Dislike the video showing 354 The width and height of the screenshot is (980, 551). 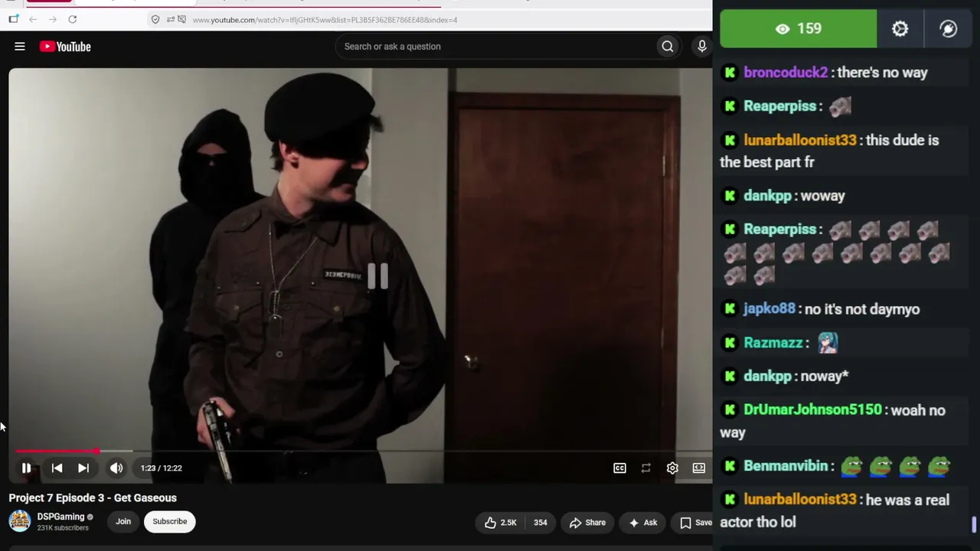(540, 523)
